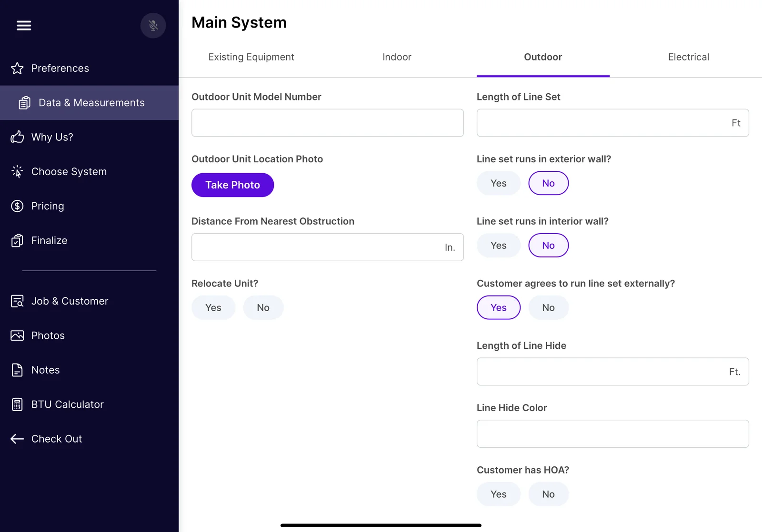Click the Job & Customer search icon
The image size is (762, 532).
pos(17,301)
